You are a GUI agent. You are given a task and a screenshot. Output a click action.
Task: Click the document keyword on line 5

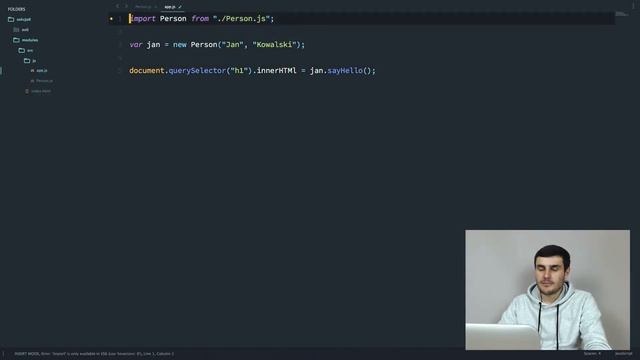[x=147, y=71]
